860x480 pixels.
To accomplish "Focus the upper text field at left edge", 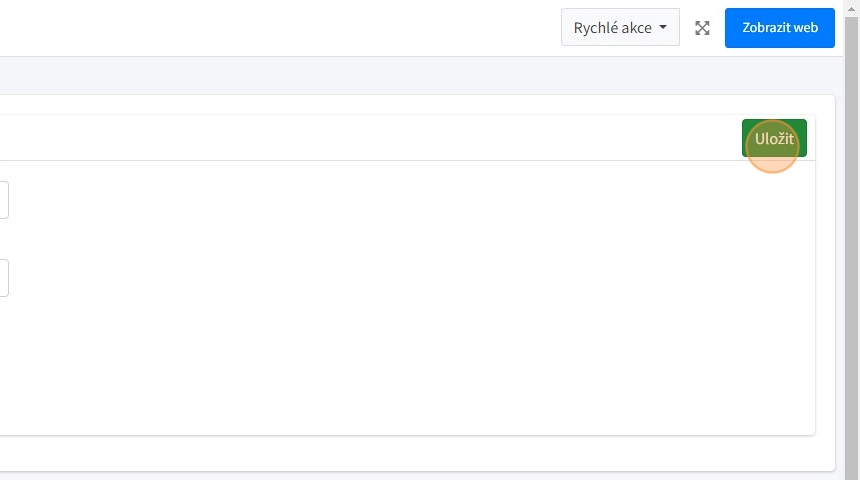I will coord(4,200).
